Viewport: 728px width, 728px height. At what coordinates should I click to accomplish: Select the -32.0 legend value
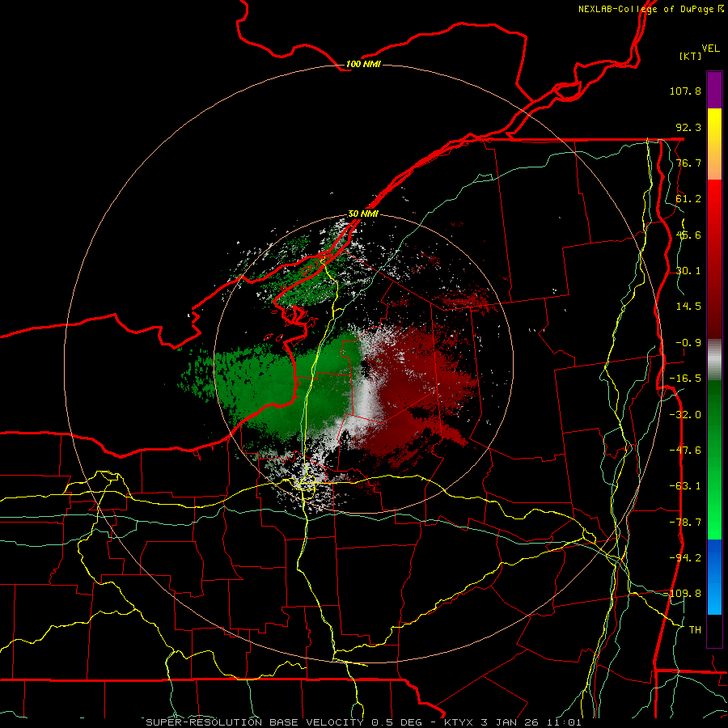coord(685,415)
